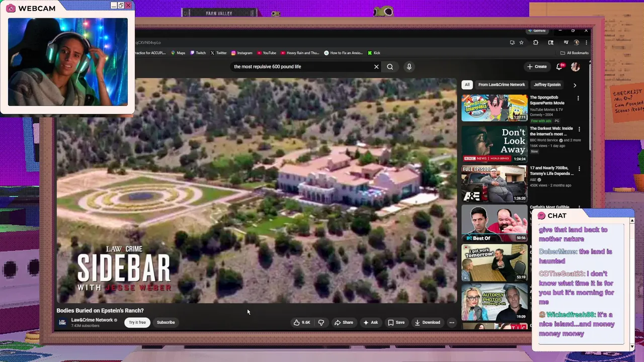
Task: Open Law&Crime Network channel avatar
Action: pyautogui.click(x=62, y=322)
